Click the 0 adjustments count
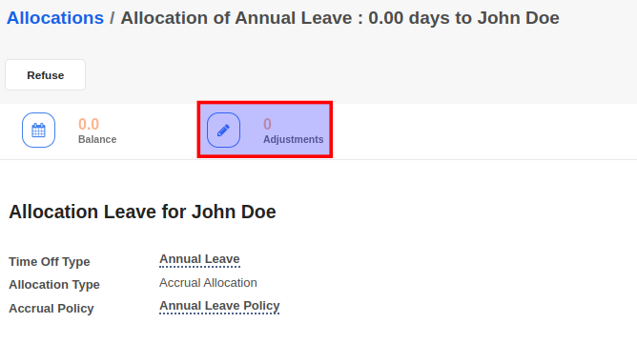This screenshot has width=637, height=364. (267, 124)
